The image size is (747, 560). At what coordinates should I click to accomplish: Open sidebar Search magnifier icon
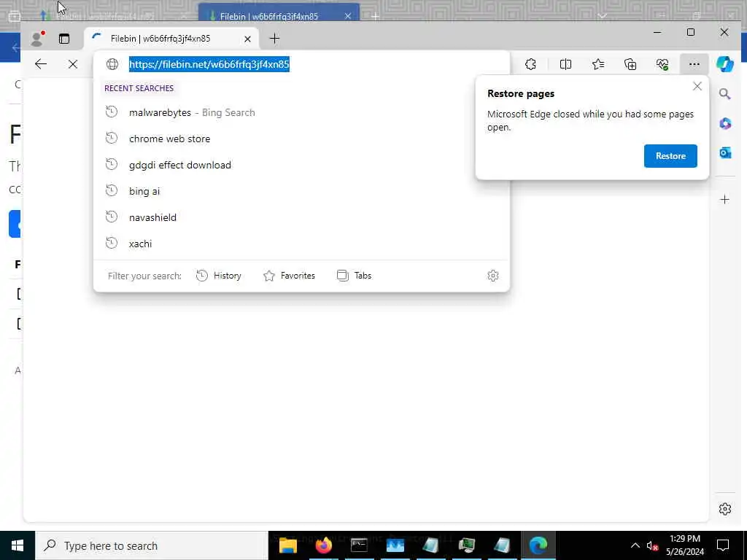(x=724, y=94)
